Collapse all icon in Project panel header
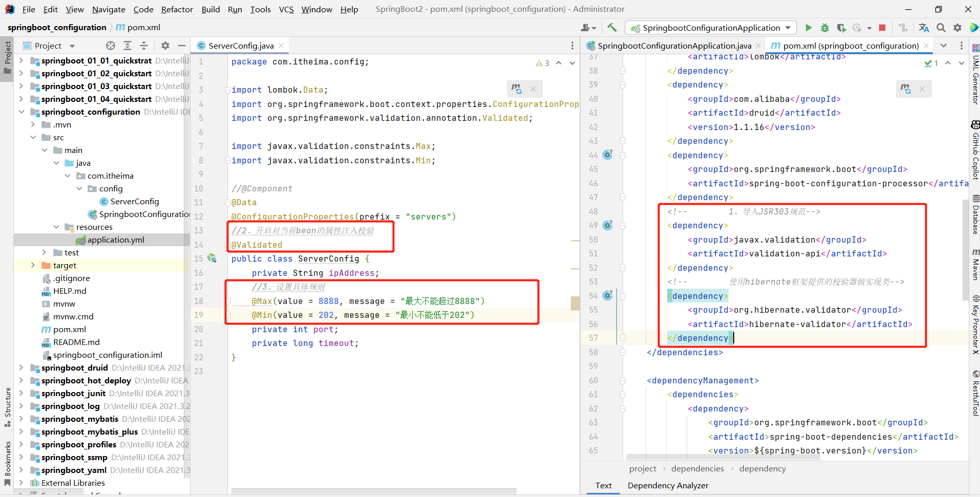The image size is (980, 497). pos(144,46)
